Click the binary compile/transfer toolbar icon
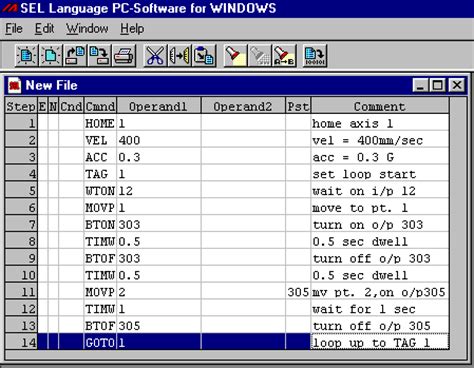474x368 pixels. point(315,55)
